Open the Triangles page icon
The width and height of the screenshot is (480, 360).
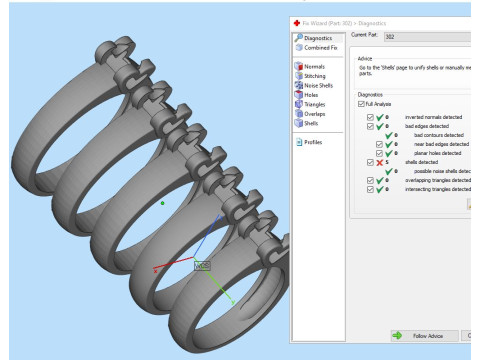pos(299,104)
